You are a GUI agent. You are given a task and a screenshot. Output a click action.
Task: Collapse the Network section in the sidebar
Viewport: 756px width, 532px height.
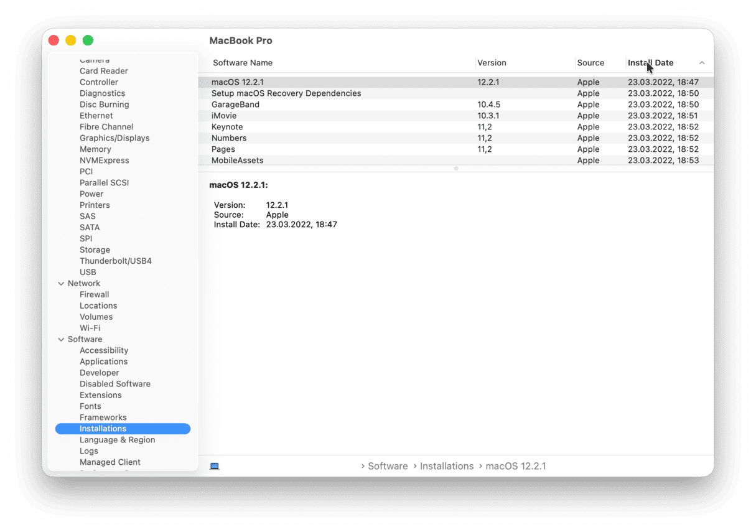61,283
